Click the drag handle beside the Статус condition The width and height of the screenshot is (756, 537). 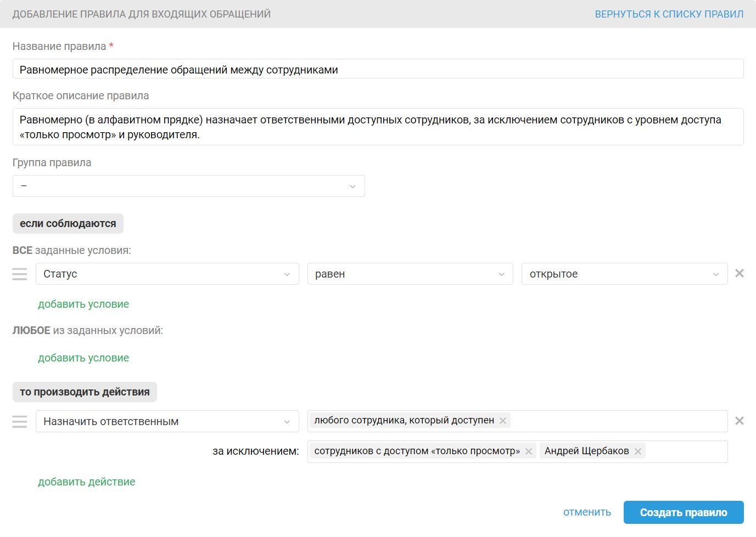coord(20,274)
